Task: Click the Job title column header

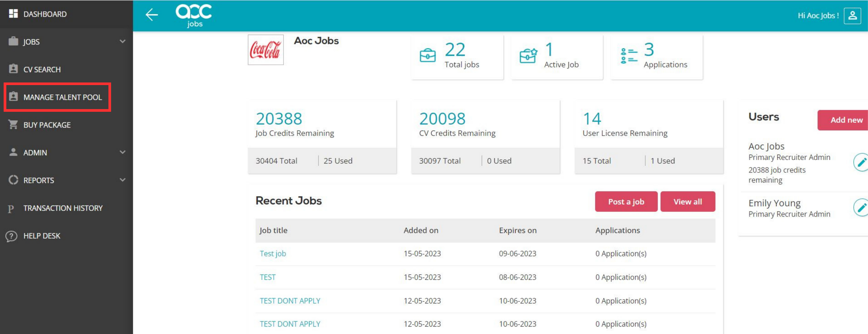Action: tap(273, 230)
